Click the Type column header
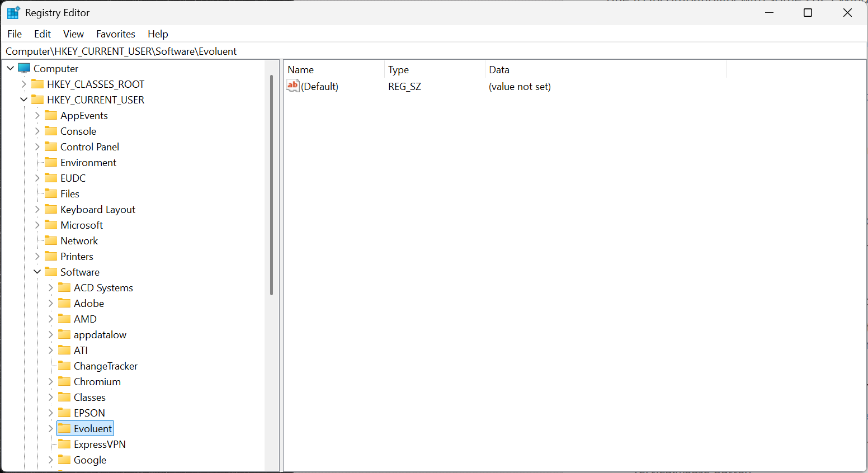This screenshot has height=473, width=868. coord(398,70)
